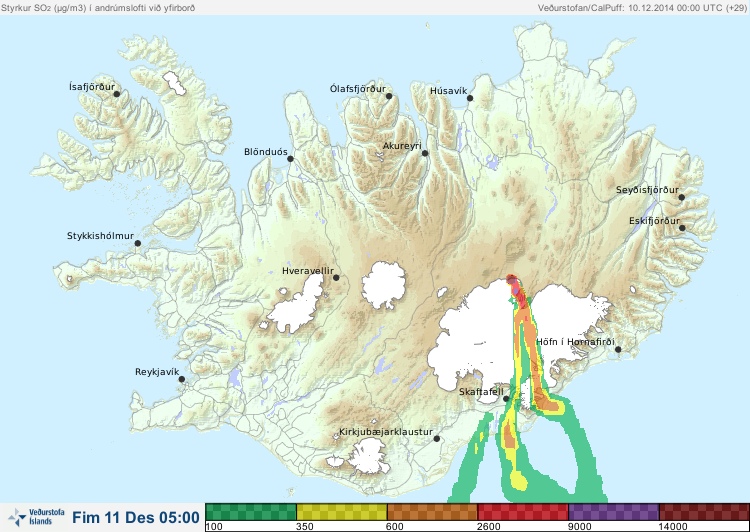Click the Kirkjubæjarklaustur location dot
Screen dimensions: 750x532
437,439
